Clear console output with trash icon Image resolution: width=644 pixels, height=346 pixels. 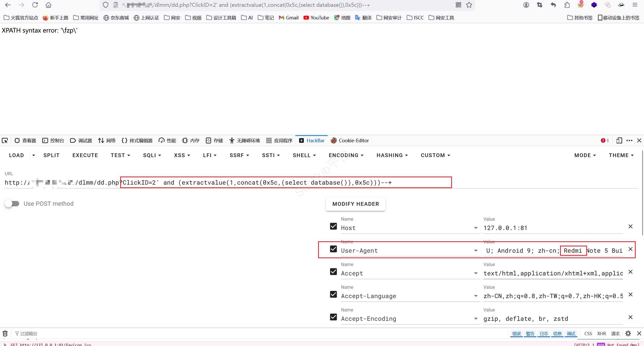(5, 333)
